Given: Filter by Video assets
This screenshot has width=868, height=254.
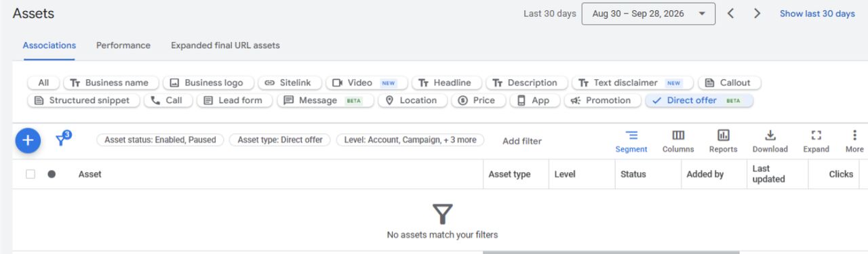Looking at the screenshot, I should [x=367, y=83].
